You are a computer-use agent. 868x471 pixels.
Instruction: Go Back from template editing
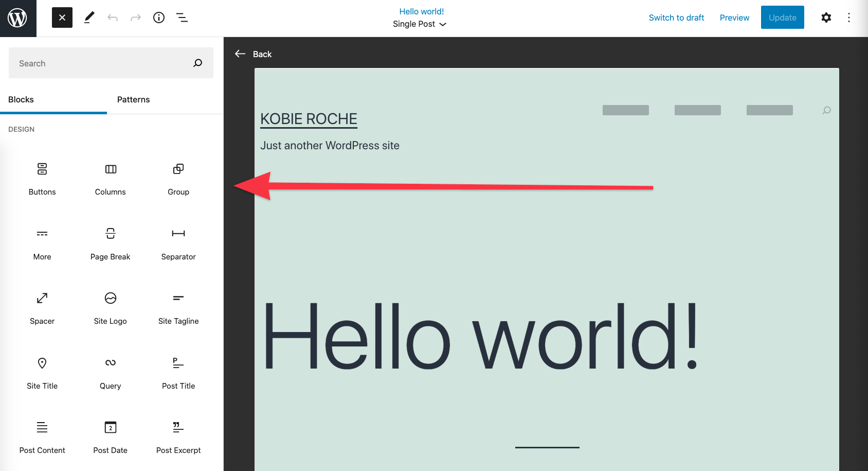click(253, 54)
